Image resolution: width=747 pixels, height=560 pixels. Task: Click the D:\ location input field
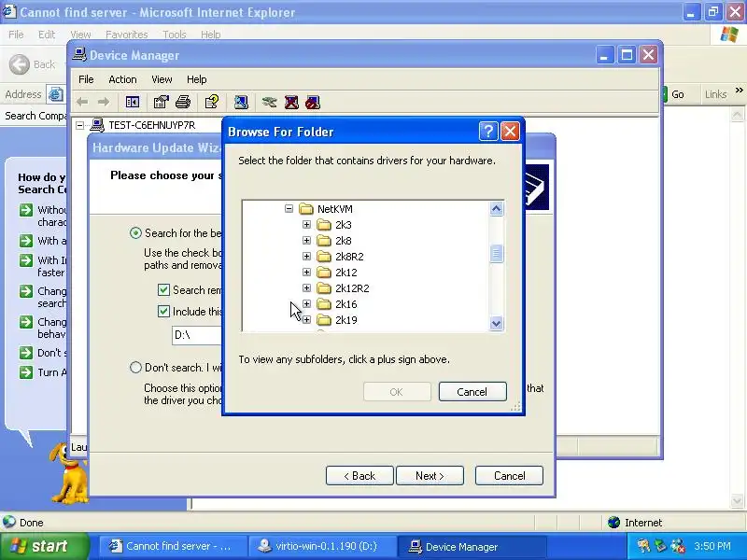point(197,335)
